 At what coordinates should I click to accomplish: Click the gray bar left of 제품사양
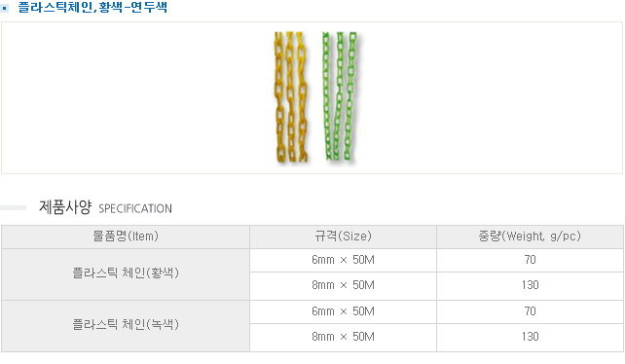[14, 207]
